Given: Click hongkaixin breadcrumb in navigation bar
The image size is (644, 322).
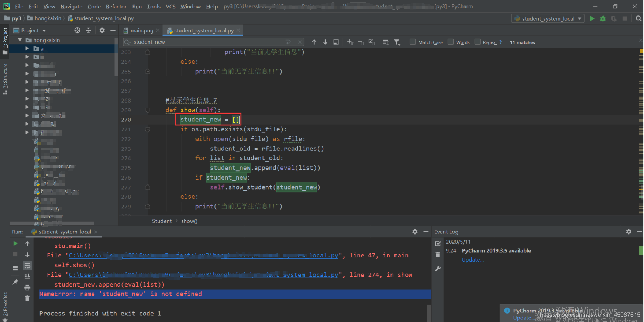Looking at the screenshot, I should (x=44, y=18).
